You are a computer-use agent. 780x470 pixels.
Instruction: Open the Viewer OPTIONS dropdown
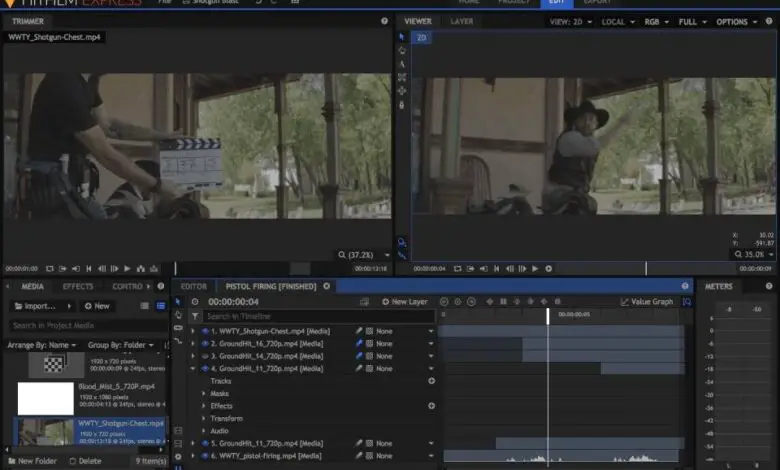tap(737, 22)
